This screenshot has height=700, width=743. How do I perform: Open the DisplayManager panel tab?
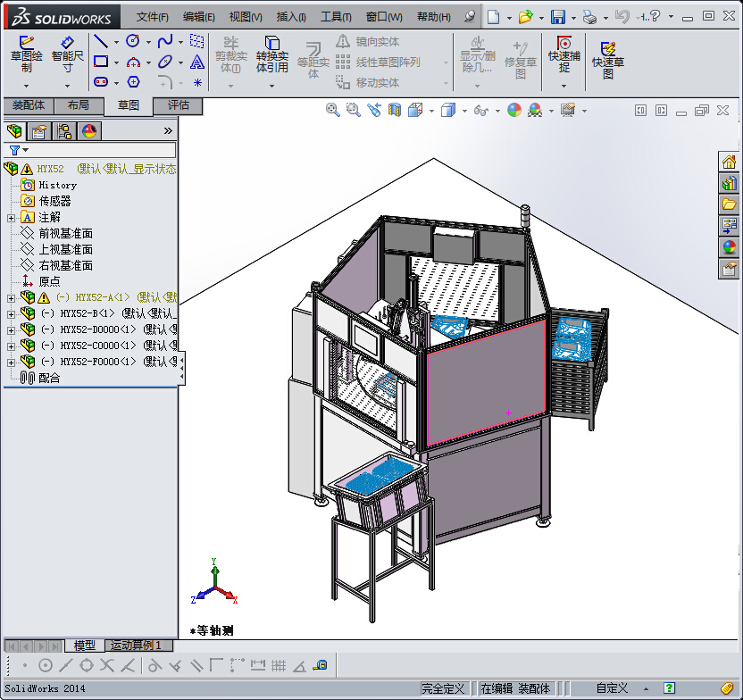[x=89, y=131]
